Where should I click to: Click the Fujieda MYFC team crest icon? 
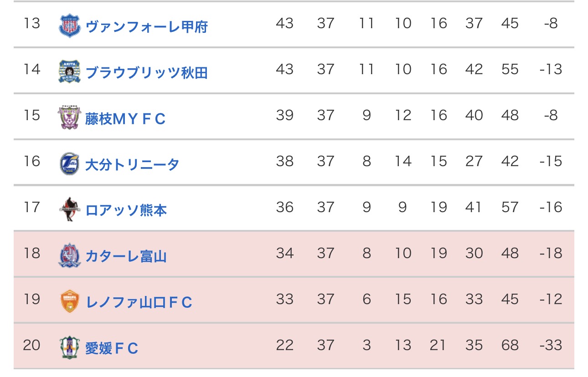(x=70, y=118)
